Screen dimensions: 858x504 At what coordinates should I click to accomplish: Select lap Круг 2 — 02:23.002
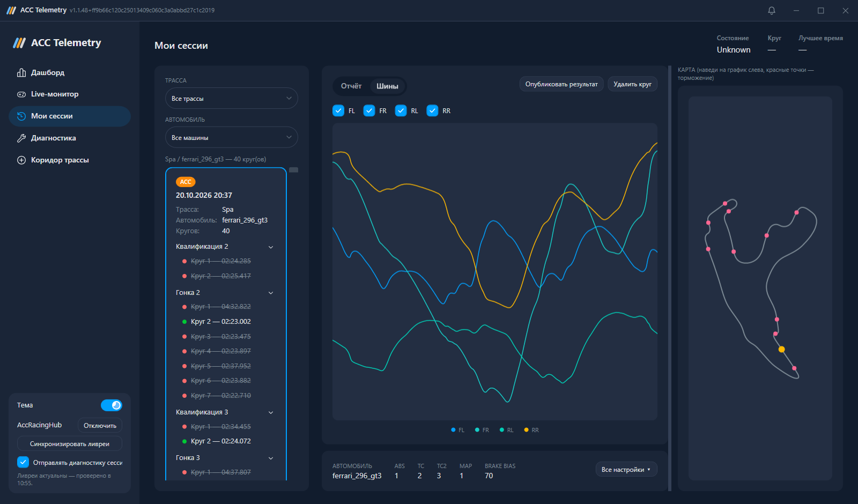click(x=220, y=322)
